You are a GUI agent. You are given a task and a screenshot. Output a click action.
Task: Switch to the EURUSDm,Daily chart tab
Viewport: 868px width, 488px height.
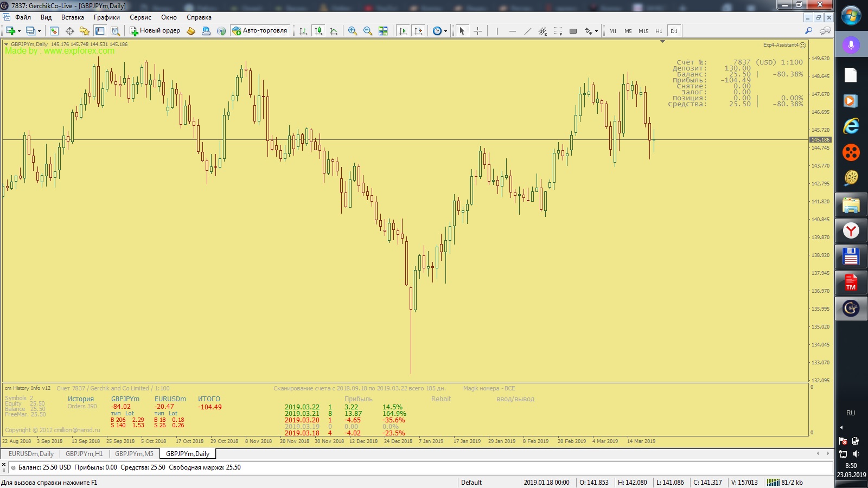[31, 454]
